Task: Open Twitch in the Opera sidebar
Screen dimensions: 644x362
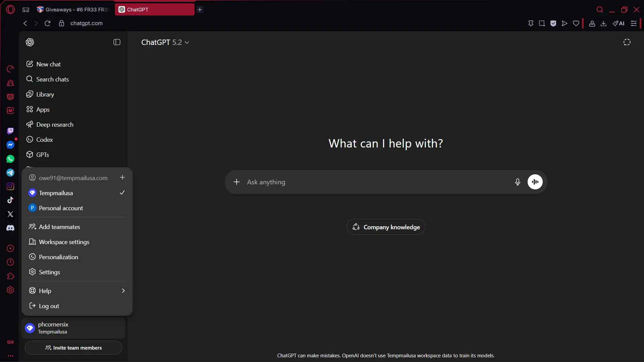Action: click(x=10, y=131)
